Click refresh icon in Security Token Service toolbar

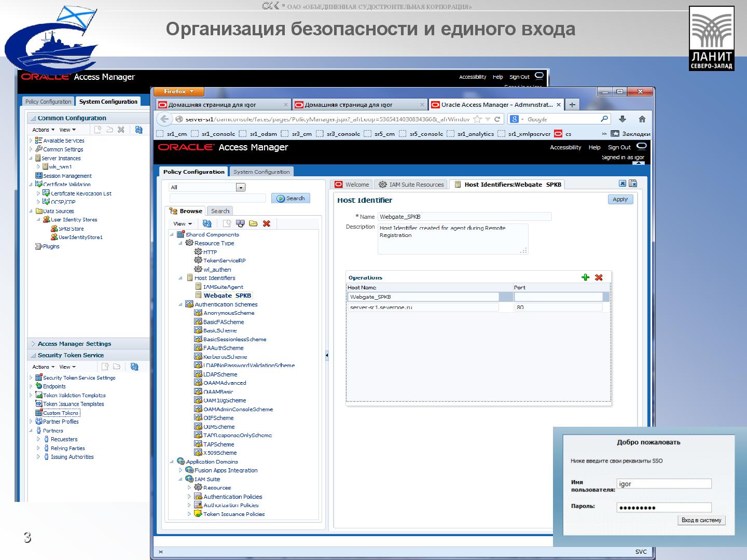[134, 367]
